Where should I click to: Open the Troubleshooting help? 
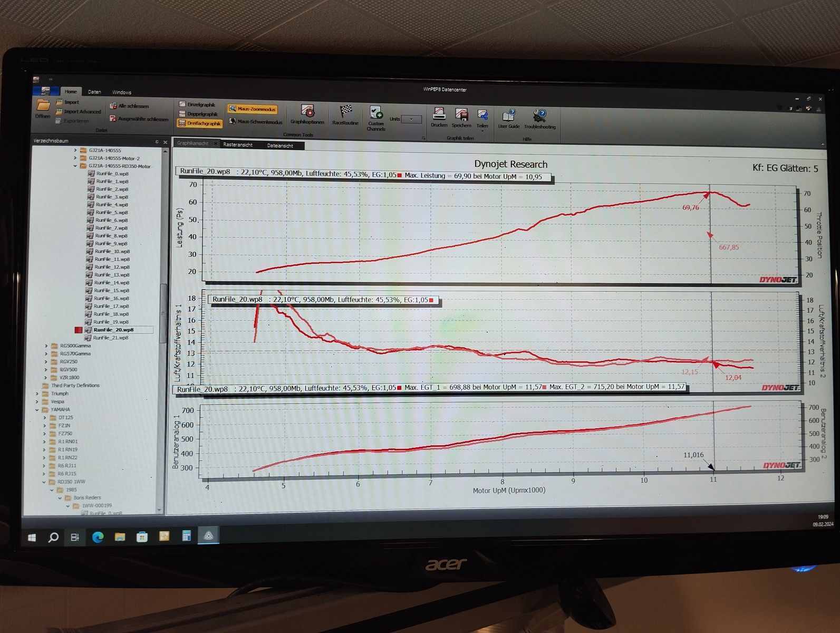tap(539, 118)
